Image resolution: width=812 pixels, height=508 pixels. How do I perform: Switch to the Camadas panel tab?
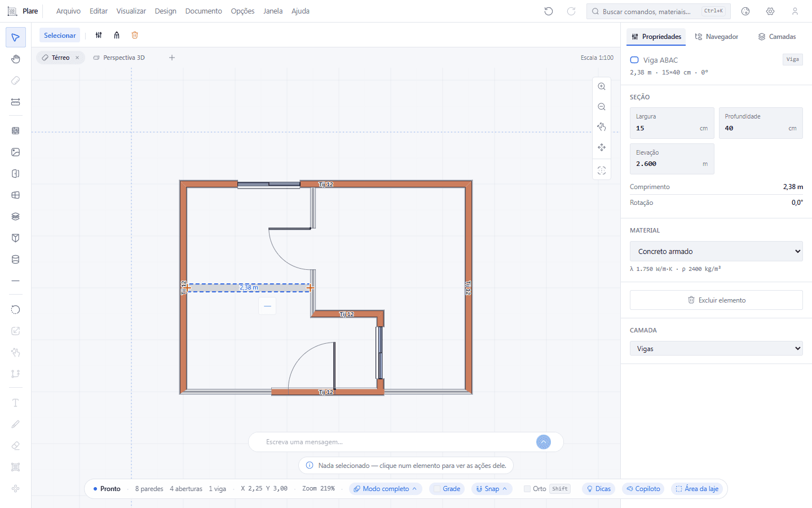pos(776,37)
